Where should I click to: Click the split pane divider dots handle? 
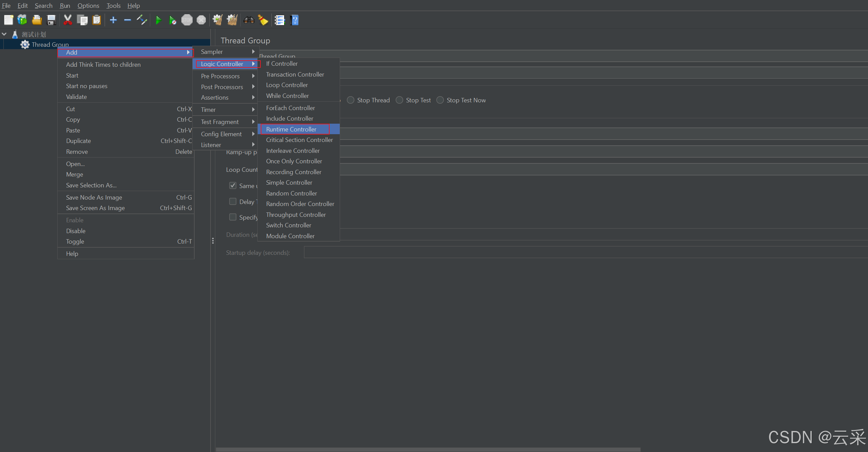click(213, 241)
